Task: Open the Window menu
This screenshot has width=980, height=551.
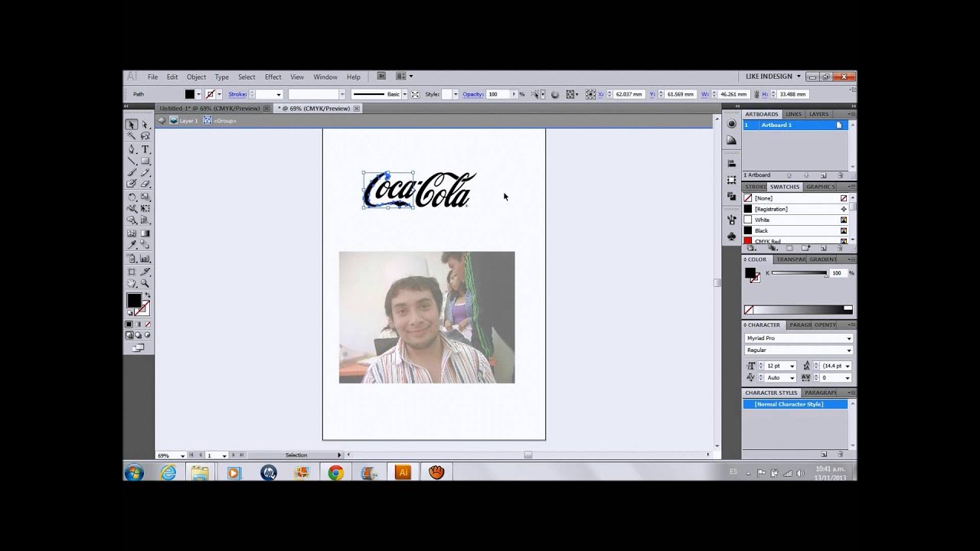Action: 325,77
